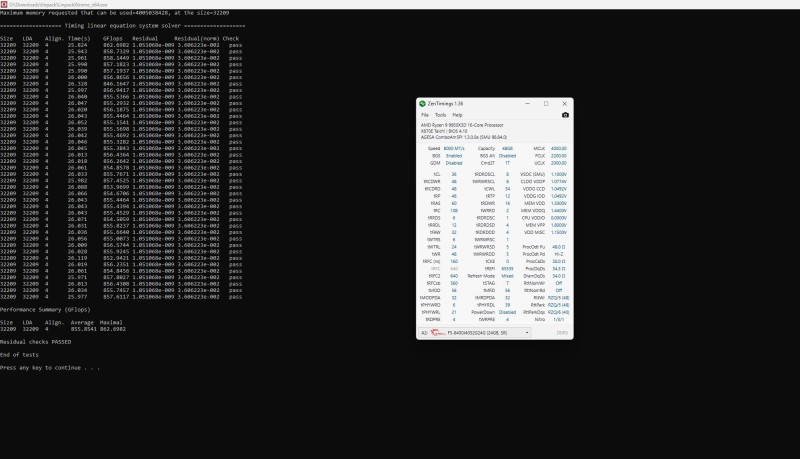Click the tRC timing label

[437, 211]
